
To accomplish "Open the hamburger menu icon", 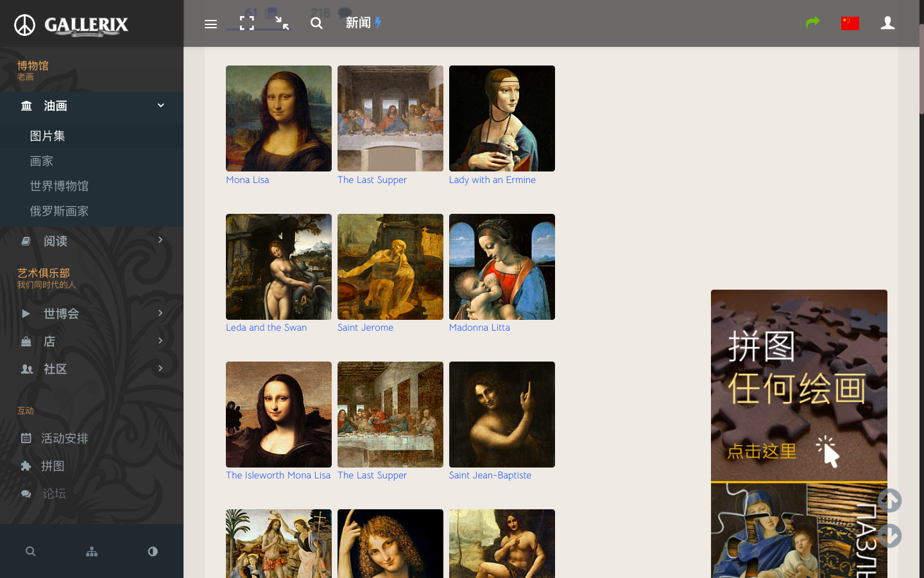I will (x=210, y=24).
